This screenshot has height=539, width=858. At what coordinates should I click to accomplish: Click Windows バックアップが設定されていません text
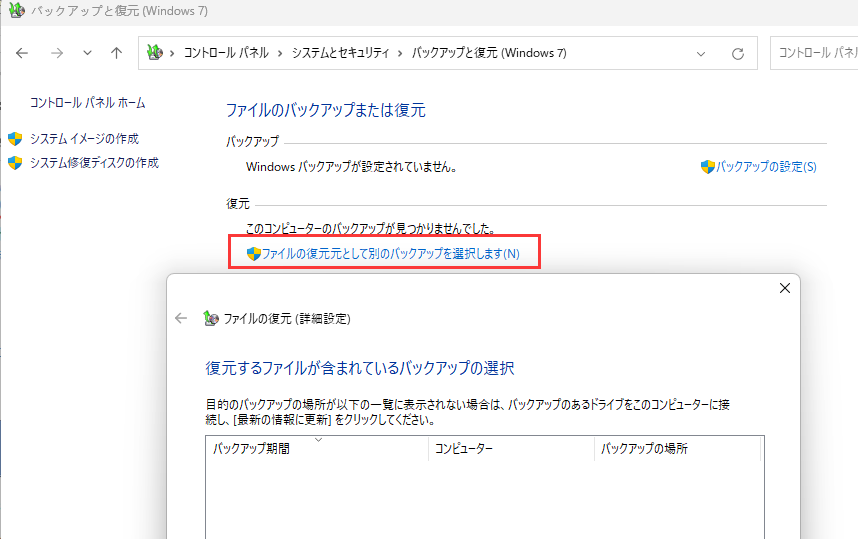point(351,167)
